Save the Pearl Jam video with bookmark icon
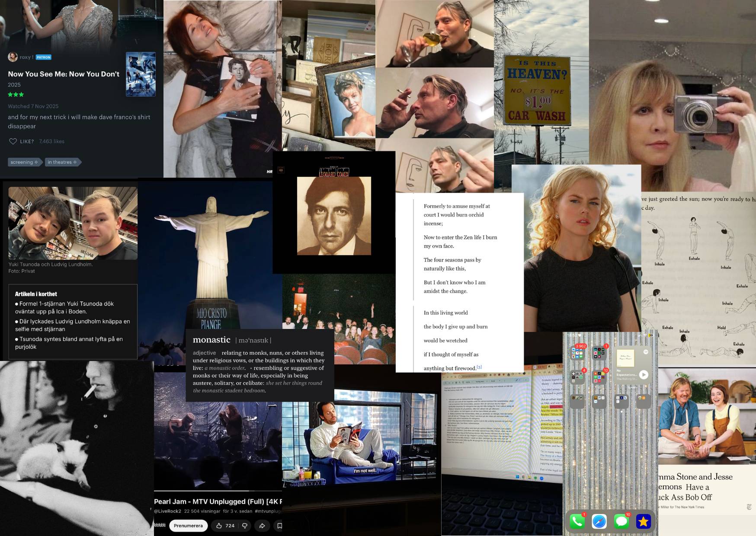The width and height of the screenshot is (756, 536). coord(279,526)
